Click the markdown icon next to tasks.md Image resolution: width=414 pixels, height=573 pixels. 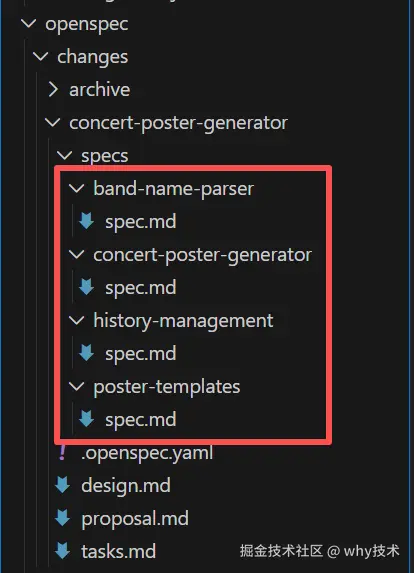[x=62, y=551]
